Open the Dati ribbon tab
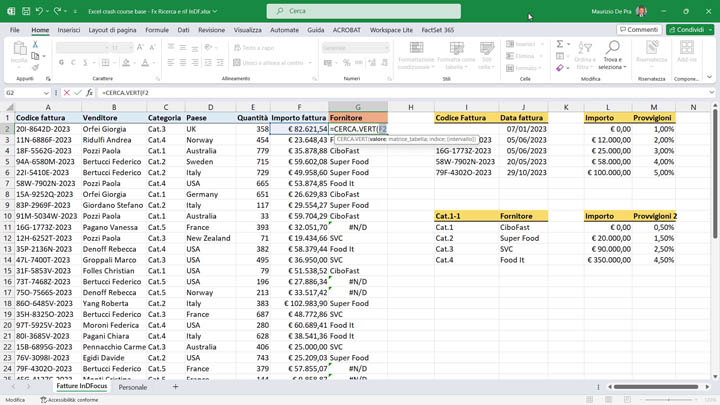720x405 pixels. [183, 30]
